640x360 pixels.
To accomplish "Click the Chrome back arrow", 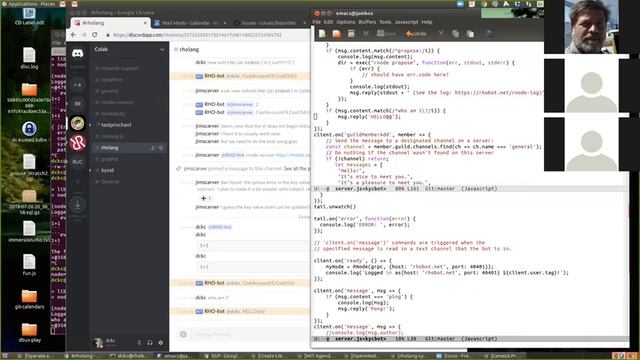I will point(73,35).
